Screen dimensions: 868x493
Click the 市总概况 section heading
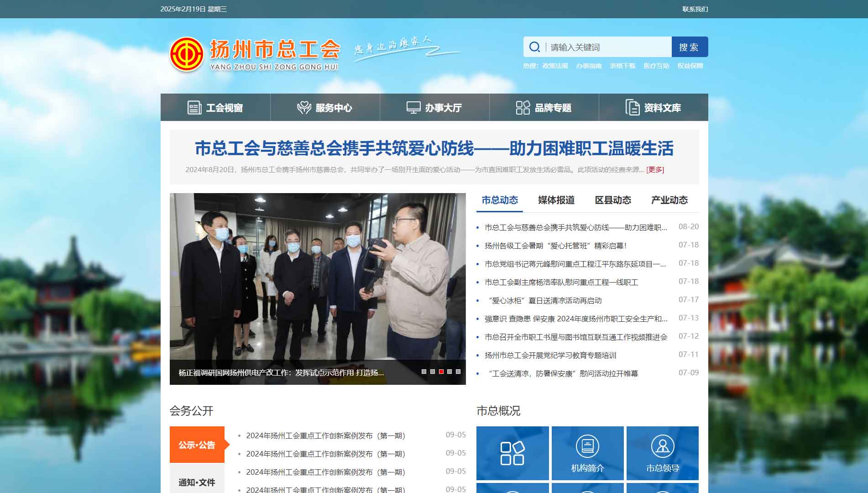(498, 411)
